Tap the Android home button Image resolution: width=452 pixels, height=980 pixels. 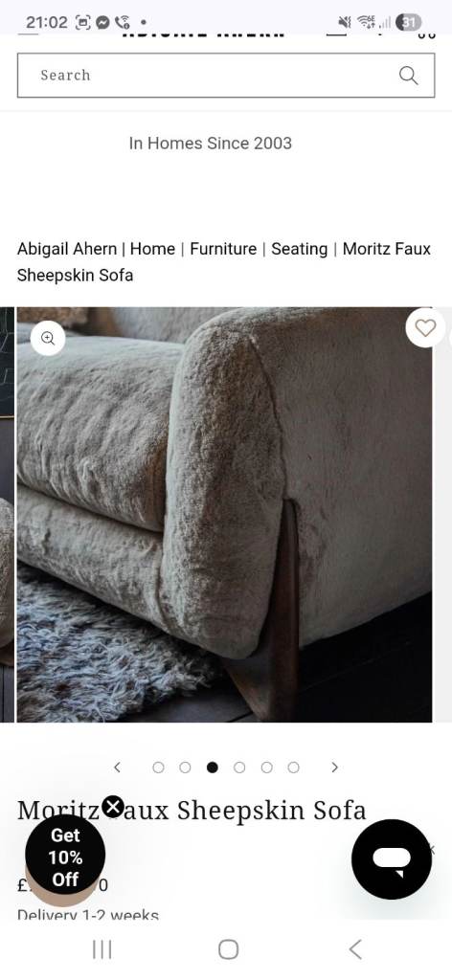[x=228, y=949]
